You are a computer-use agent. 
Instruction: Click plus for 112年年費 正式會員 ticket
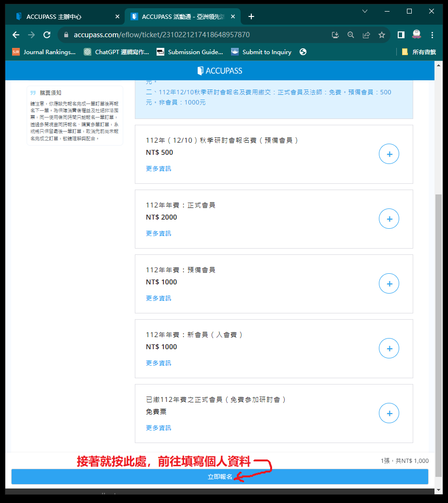[x=389, y=219]
